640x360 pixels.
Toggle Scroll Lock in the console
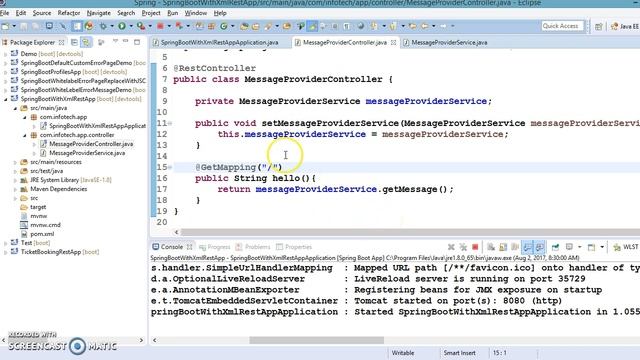click(x=503, y=247)
